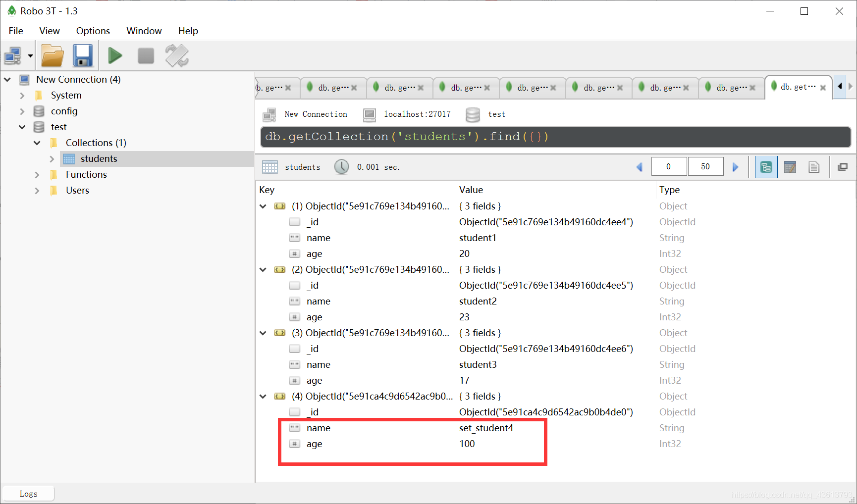This screenshot has height=504, width=857.
Task: Select the config database item
Action: tap(64, 111)
